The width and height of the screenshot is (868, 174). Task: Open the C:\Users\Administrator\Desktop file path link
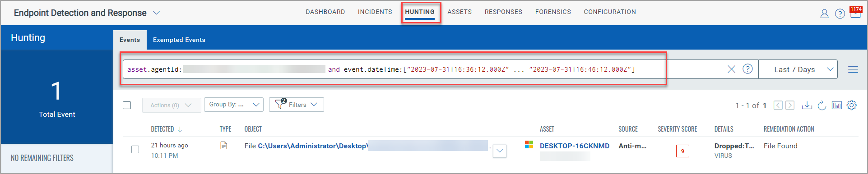tap(313, 146)
